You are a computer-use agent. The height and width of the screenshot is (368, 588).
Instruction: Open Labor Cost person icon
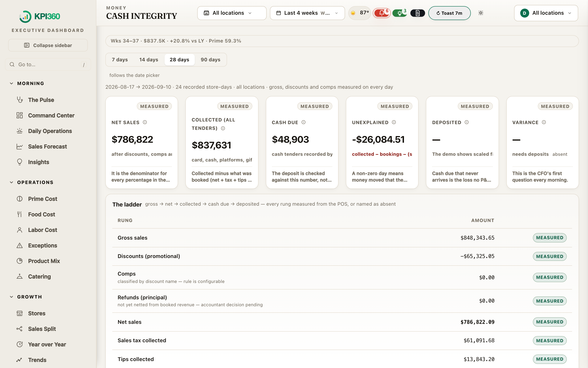point(19,230)
